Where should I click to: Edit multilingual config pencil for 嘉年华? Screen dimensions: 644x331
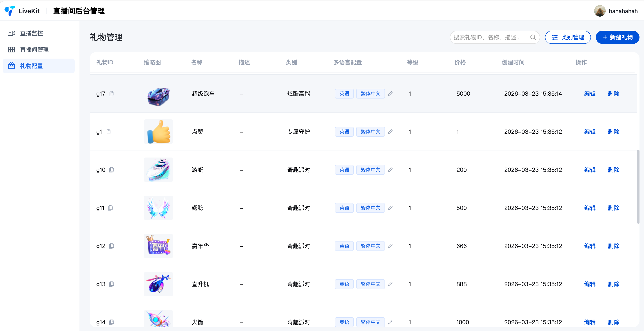pyautogui.click(x=390, y=246)
